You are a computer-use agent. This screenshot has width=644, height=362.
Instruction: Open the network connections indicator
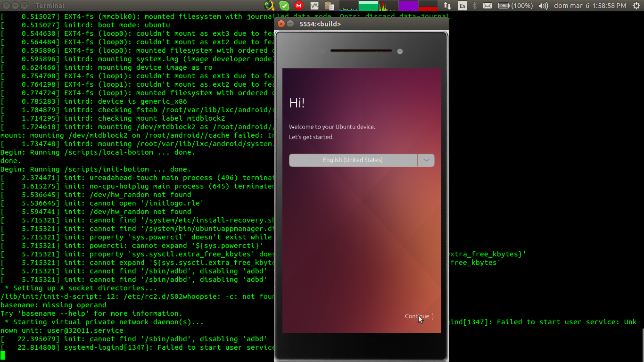pos(447,6)
